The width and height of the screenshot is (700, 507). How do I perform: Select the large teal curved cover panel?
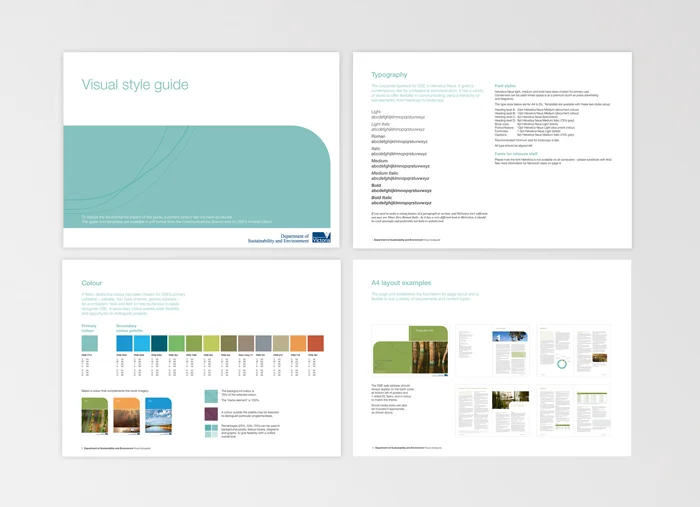tap(197, 176)
